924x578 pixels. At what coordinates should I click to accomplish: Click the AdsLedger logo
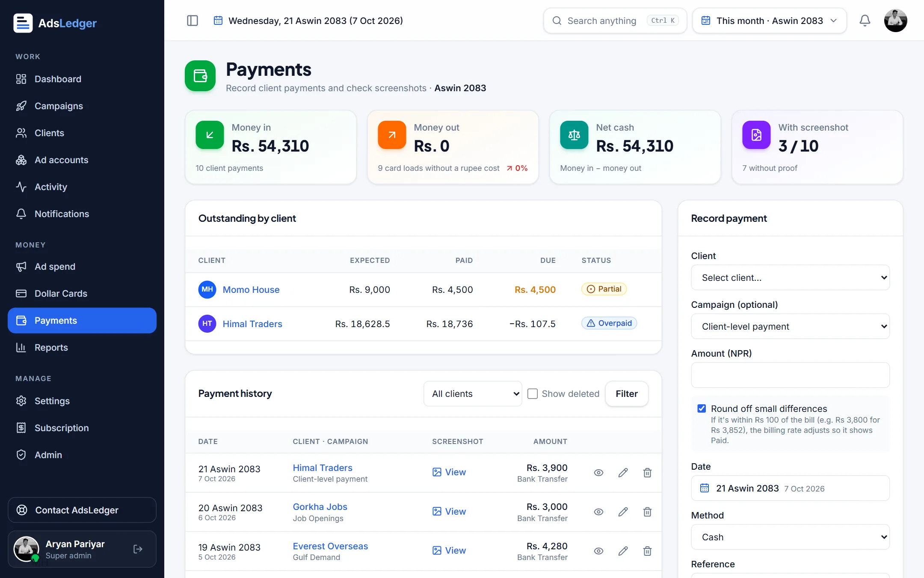tap(55, 23)
